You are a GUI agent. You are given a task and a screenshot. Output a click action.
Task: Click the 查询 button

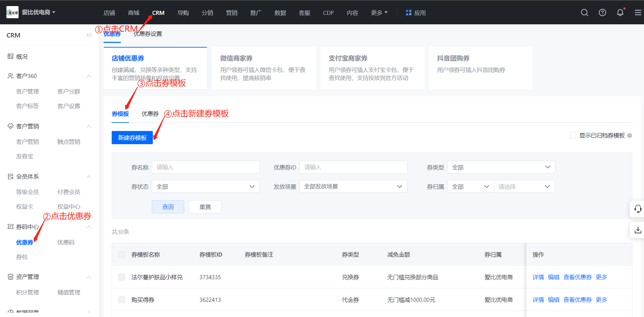point(168,207)
